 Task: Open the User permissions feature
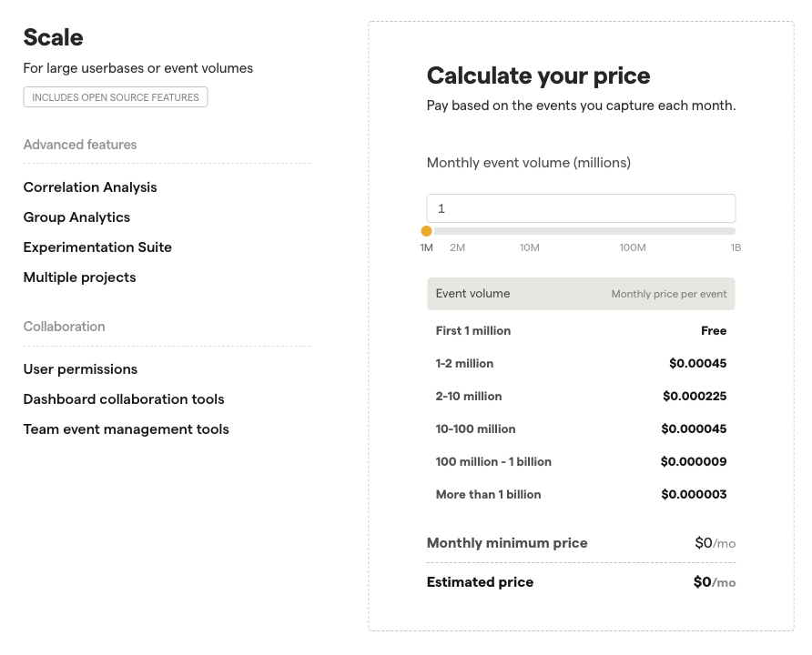[80, 369]
